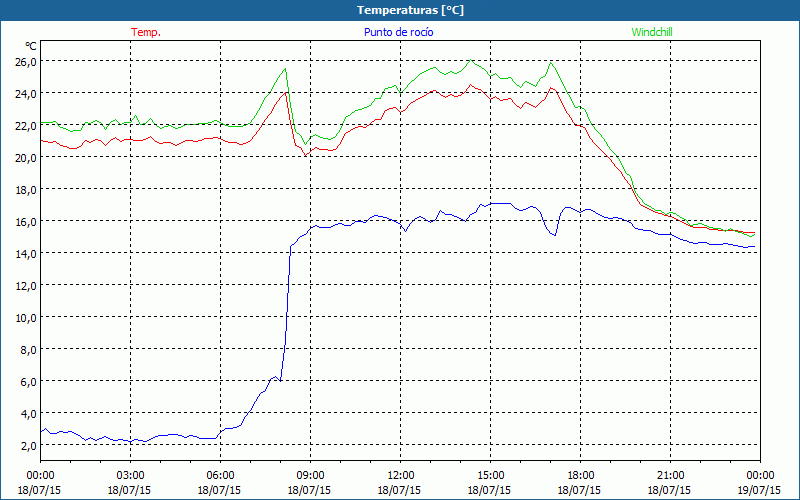The width and height of the screenshot is (800, 500).
Task: Select the red 'Temp.' legend label
Action: (146, 32)
